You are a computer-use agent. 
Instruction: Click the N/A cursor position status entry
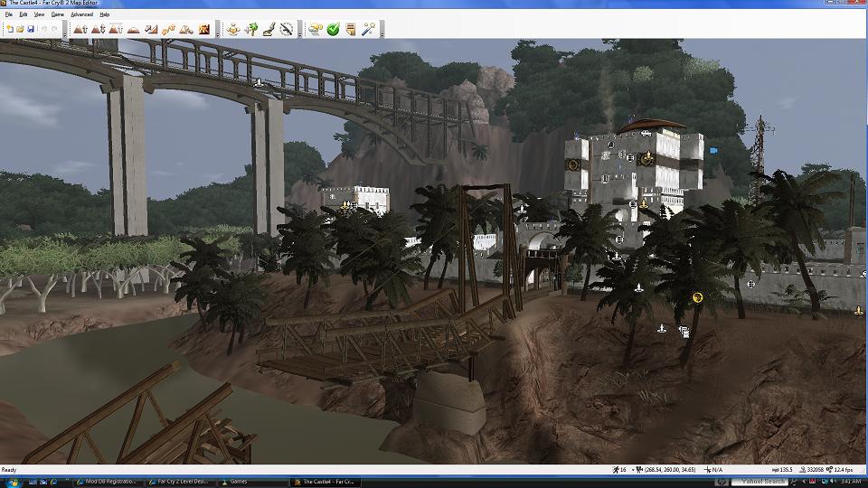pos(713,470)
